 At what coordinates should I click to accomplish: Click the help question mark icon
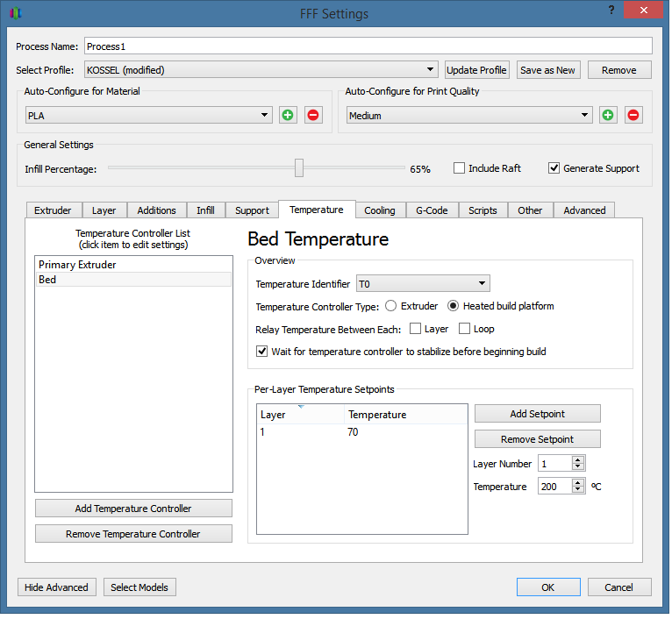(611, 10)
